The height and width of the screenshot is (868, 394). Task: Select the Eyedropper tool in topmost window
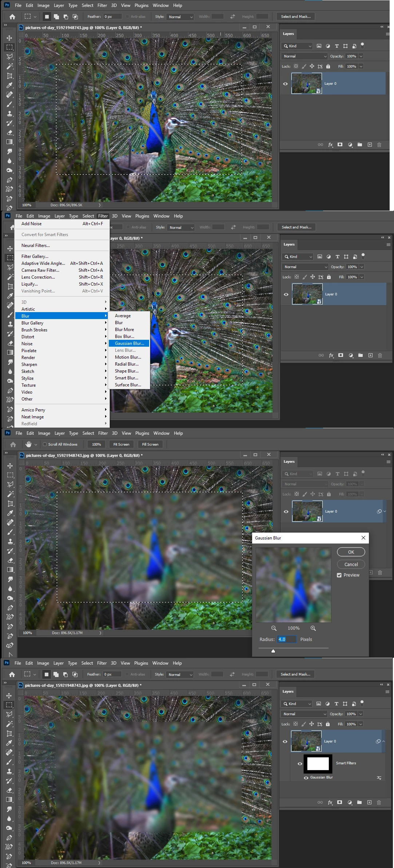[9, 85]
